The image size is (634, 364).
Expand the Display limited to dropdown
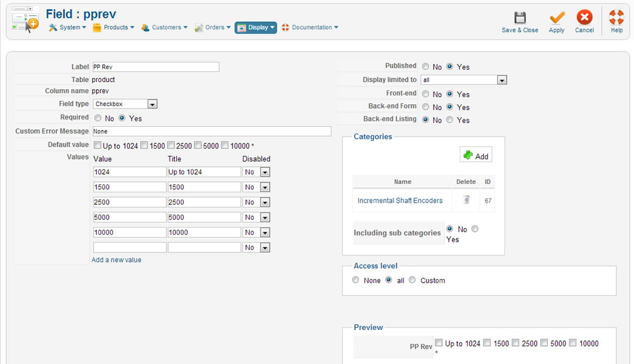[502, 80]
